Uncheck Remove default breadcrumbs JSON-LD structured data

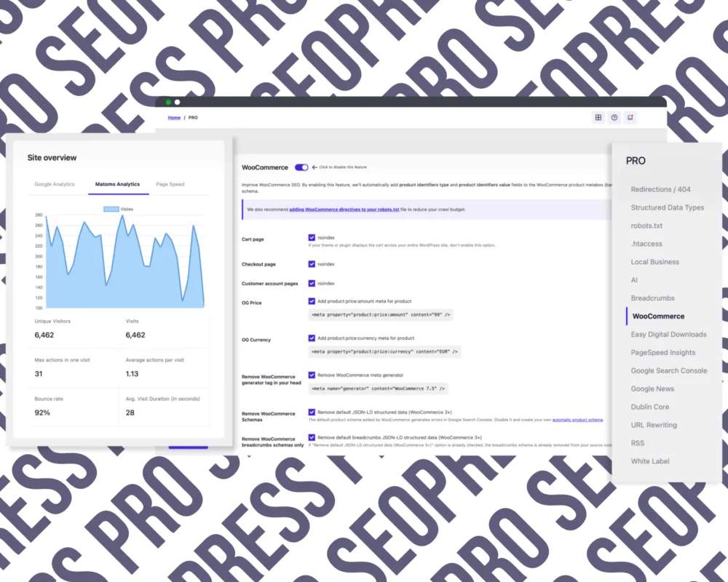point(312,437)
